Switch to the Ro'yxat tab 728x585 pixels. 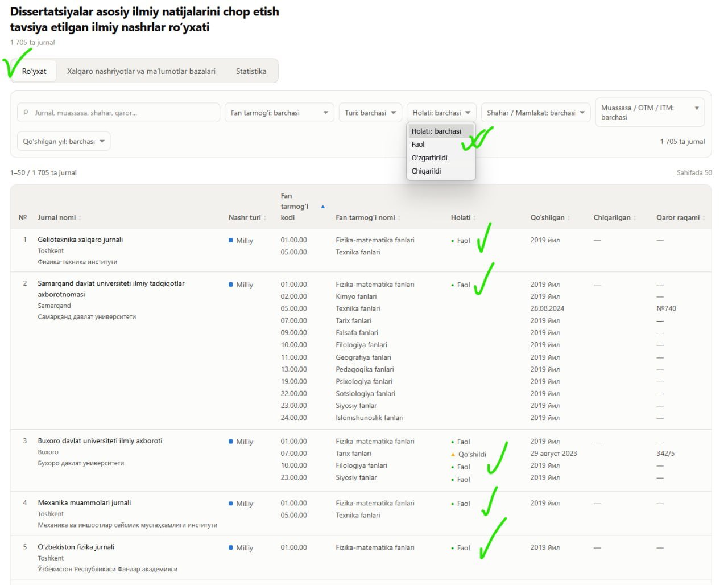pos(34,71)
